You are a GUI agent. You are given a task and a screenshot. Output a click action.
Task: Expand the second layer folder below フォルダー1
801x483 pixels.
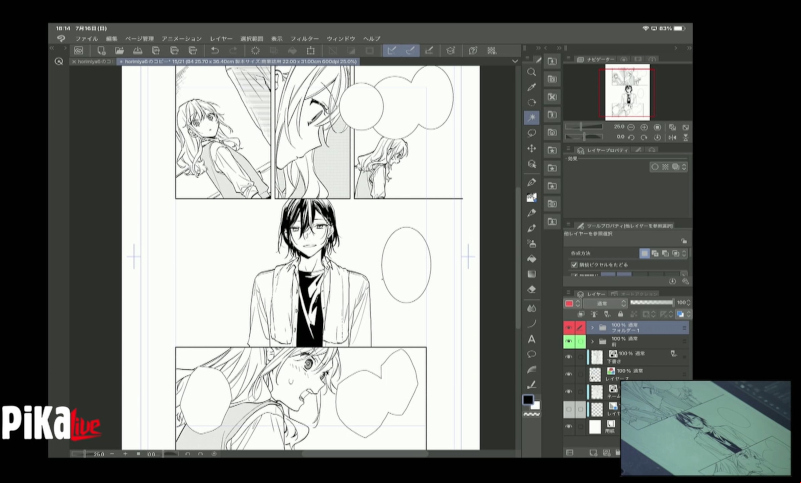[593, 341]
